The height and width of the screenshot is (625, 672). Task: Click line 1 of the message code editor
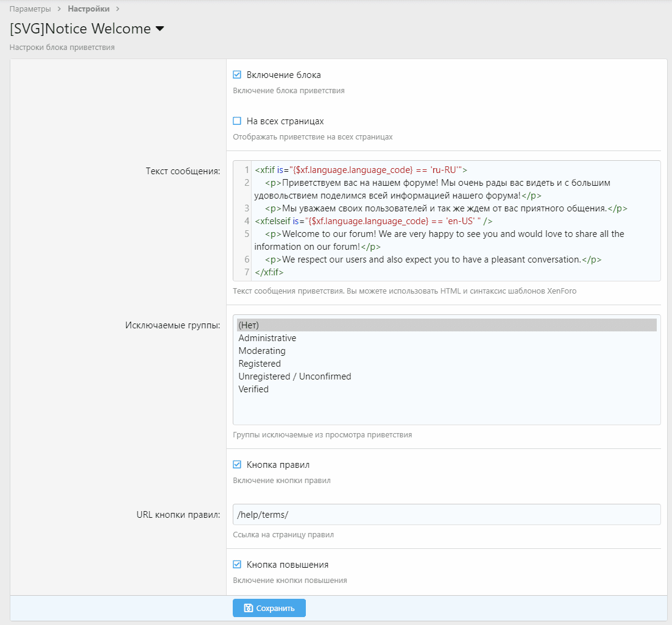pos(361,170)
